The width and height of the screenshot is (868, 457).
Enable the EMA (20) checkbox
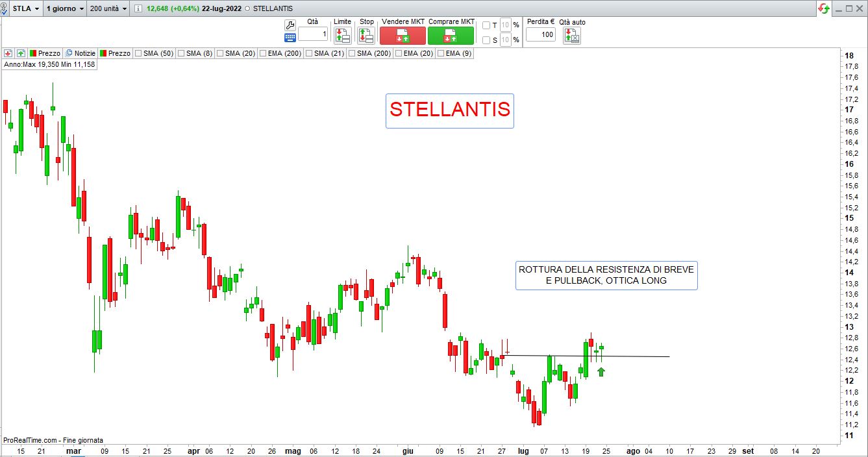click(x=399, y=53)
